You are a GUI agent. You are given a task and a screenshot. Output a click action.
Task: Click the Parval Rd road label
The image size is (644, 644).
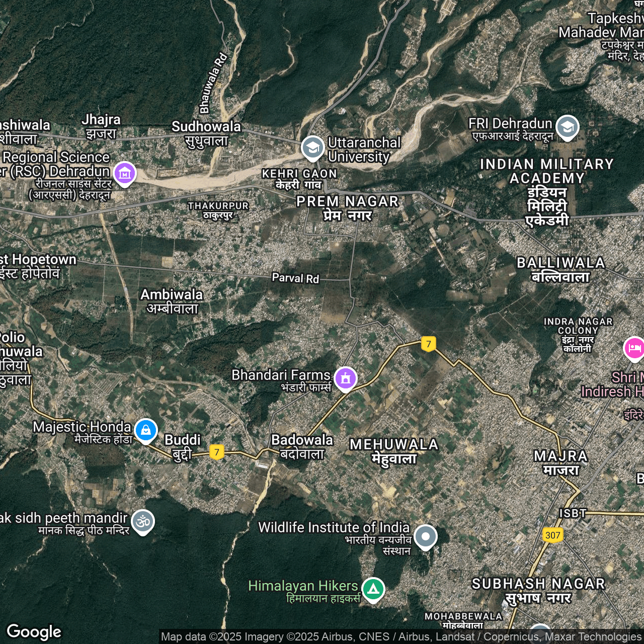[295, 278]
